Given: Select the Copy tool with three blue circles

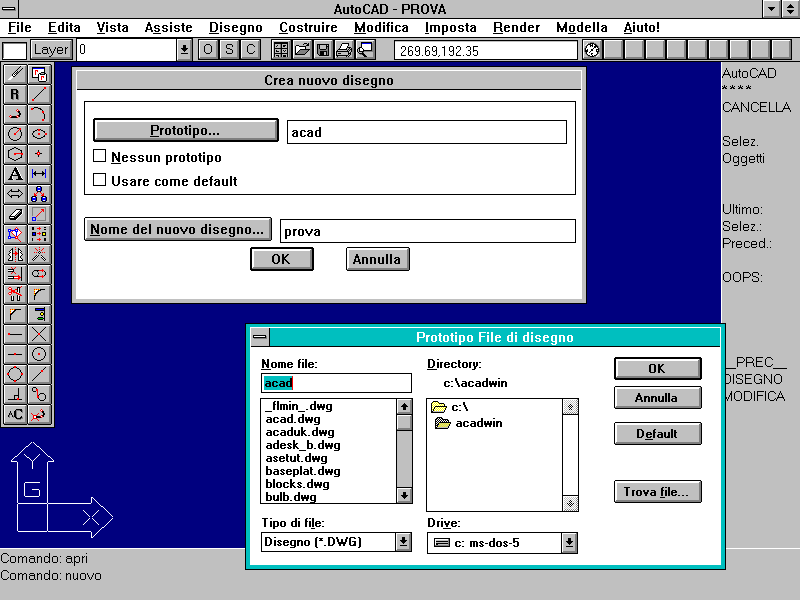Looking at the screenshot, I should (x=39, y=194).
